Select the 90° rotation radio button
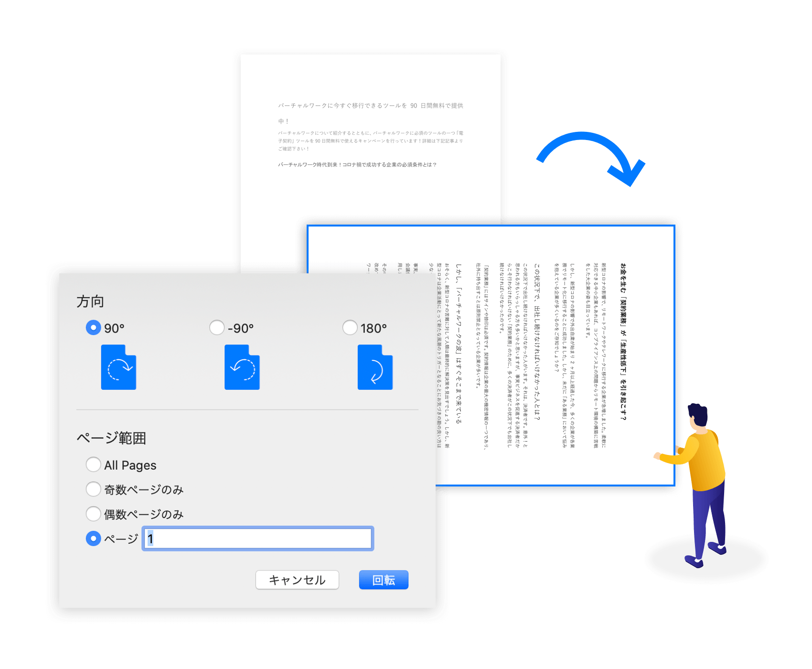The width and height of the screenshot is (812, 669). [x=93, y=328]
